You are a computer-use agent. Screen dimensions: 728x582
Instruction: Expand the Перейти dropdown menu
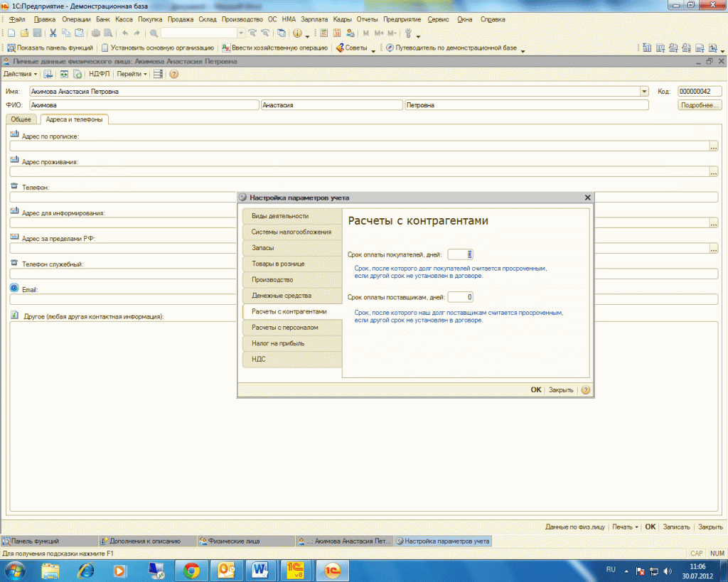point(132,74)
